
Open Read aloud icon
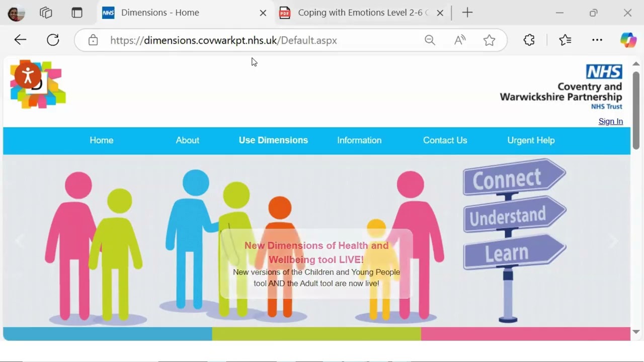point(460,40)
